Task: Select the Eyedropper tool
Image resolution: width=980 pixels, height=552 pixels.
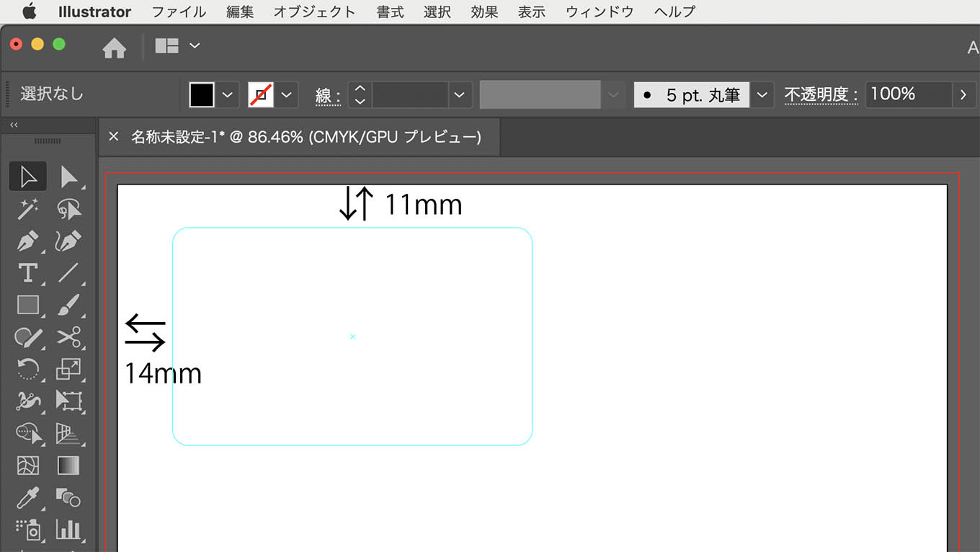Action: (28, 497)
